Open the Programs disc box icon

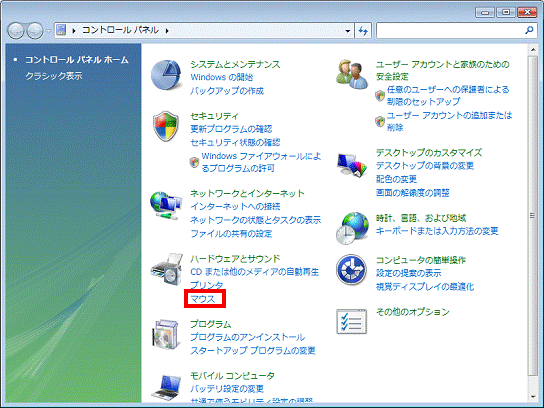pyautogui.click(x=167, y=334)
